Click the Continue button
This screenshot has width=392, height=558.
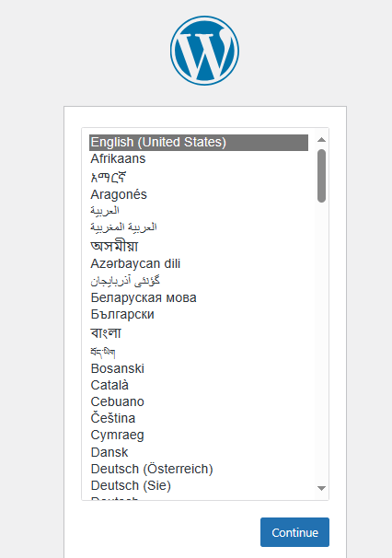tap(294, 532)
